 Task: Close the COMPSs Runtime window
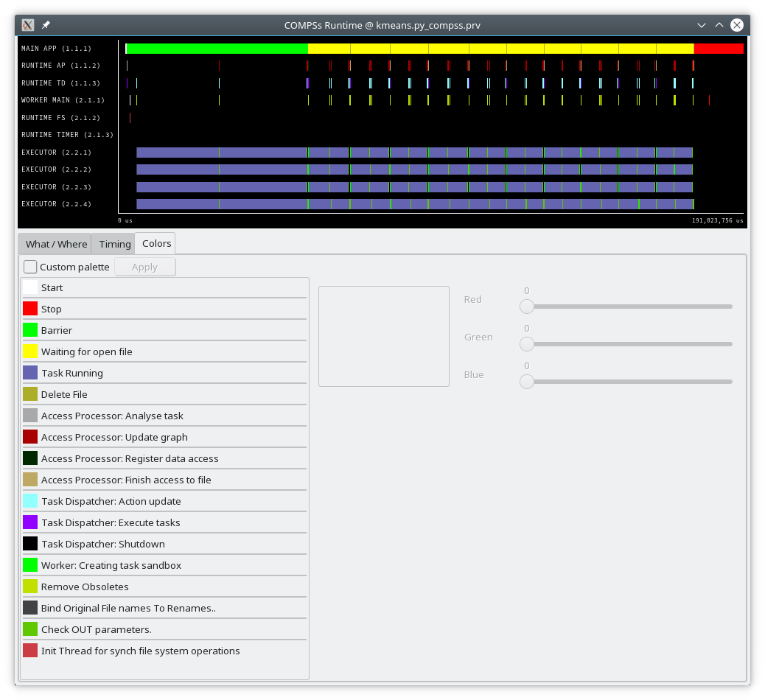737,25
